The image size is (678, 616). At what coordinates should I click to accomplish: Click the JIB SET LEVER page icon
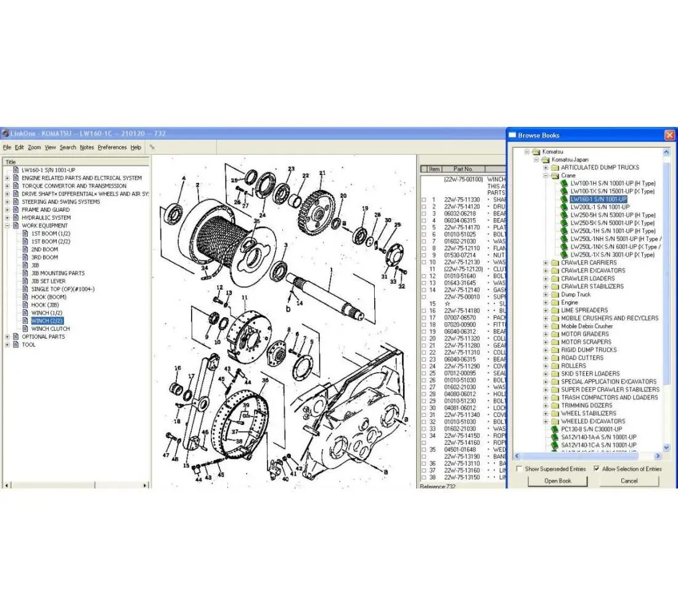point(25,281)
